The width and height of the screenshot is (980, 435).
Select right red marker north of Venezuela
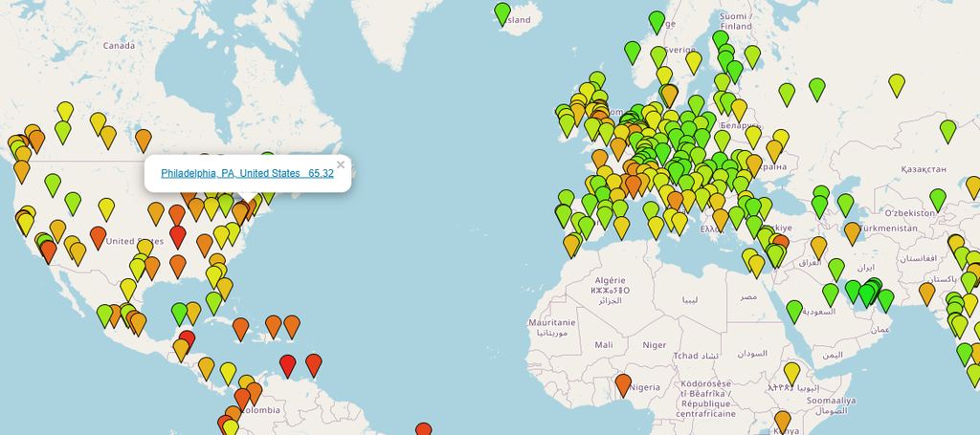pos(314,365)
